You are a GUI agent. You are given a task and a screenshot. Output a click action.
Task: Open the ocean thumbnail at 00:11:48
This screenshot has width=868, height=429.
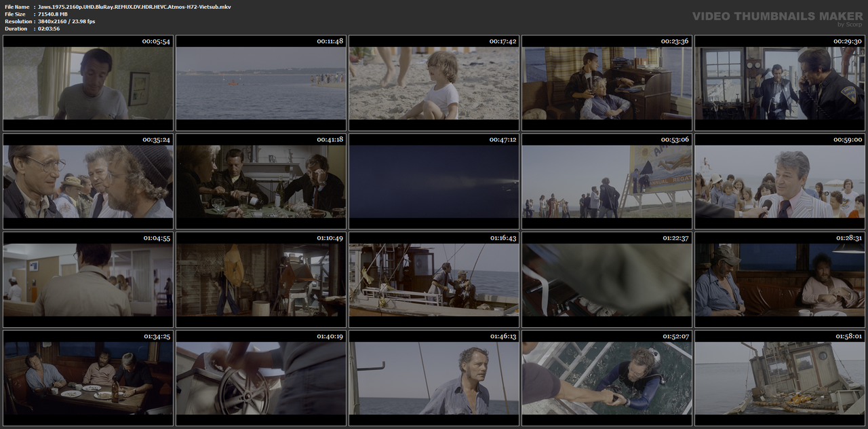261,83
